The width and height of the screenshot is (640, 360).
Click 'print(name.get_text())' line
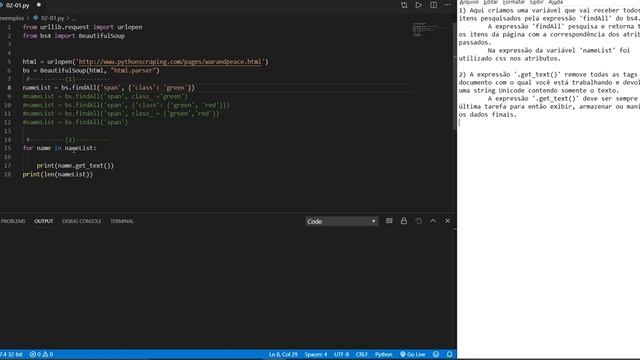click(x=75, y=165)
